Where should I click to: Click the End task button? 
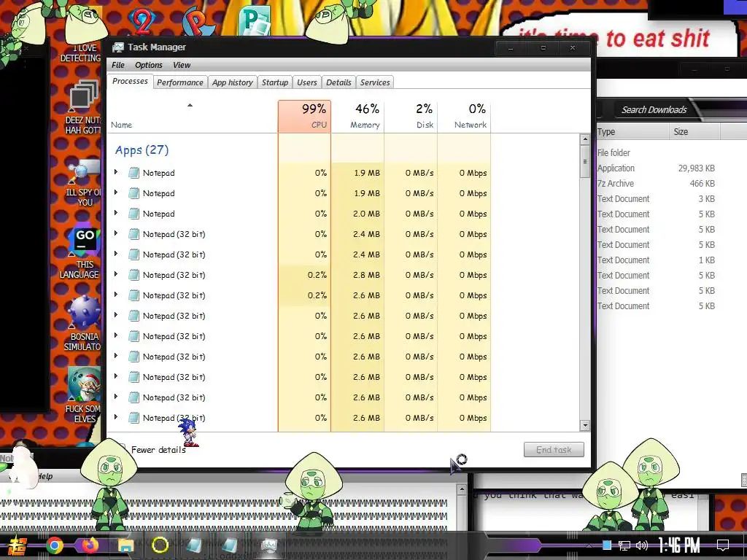554,449
